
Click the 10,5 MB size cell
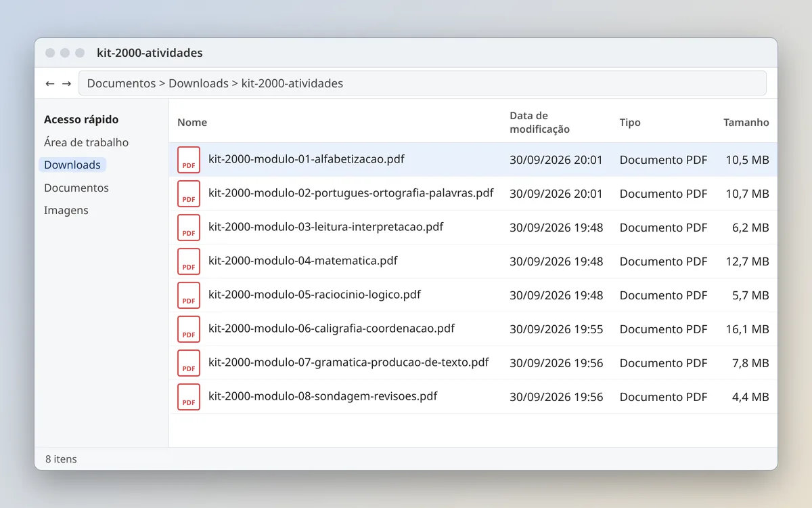pyautogui.click(x=748, y=160)
